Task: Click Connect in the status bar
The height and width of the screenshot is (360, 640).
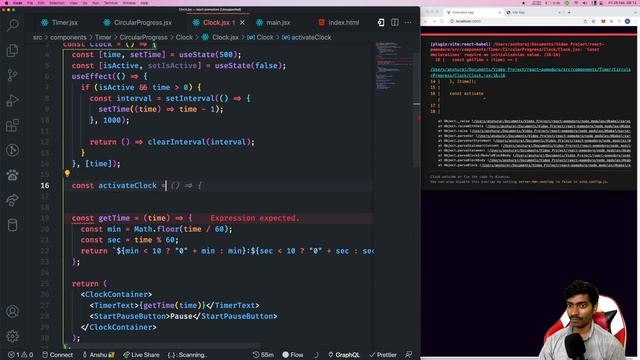Action: (x=58, y=355)
